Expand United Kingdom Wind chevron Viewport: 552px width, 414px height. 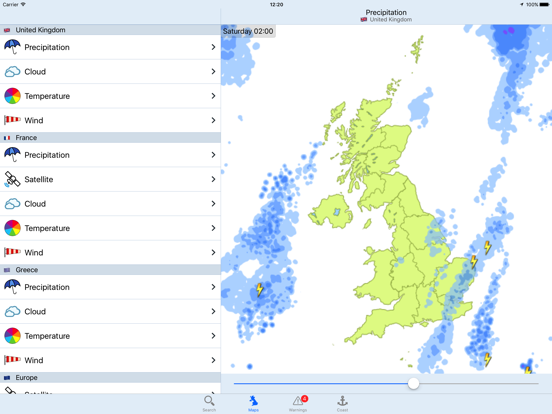(x=213, y=120)
